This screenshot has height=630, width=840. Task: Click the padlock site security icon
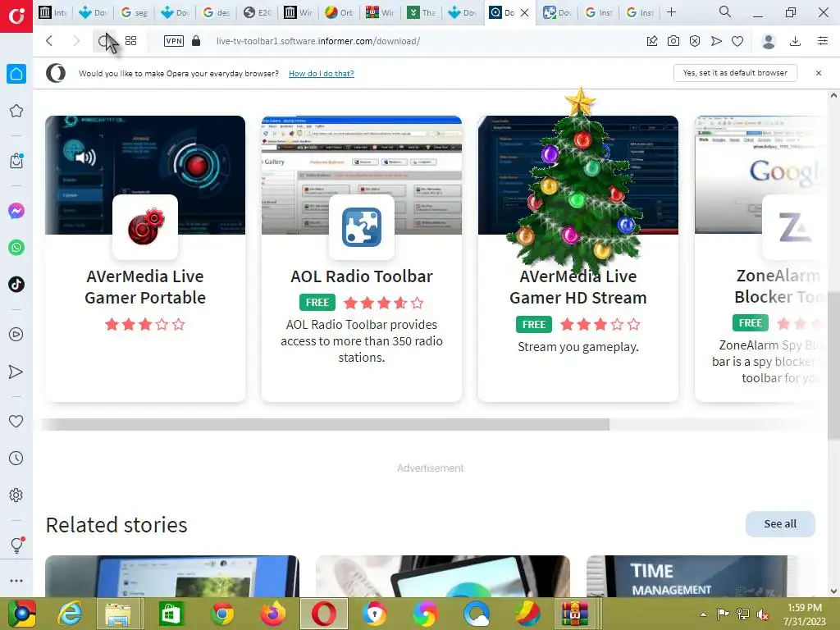[196, 41]
